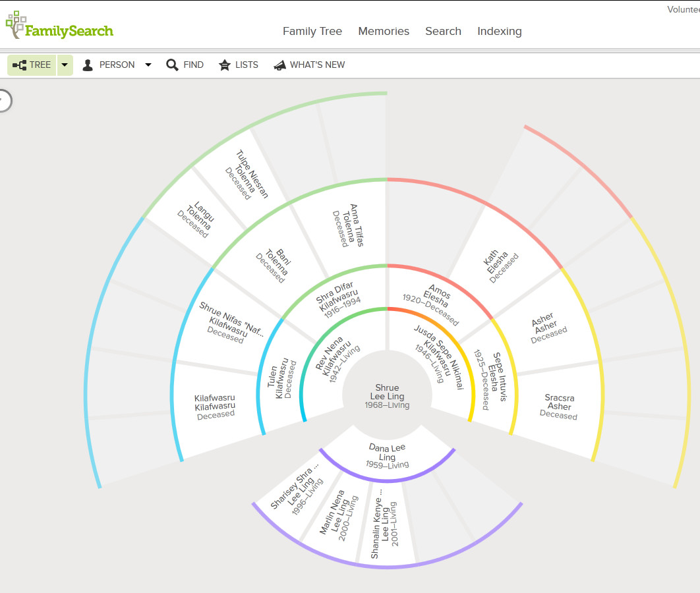This screenshot has height=593, width=700.
Task: Select Kath Elesha segment
Action: [500, 266]
